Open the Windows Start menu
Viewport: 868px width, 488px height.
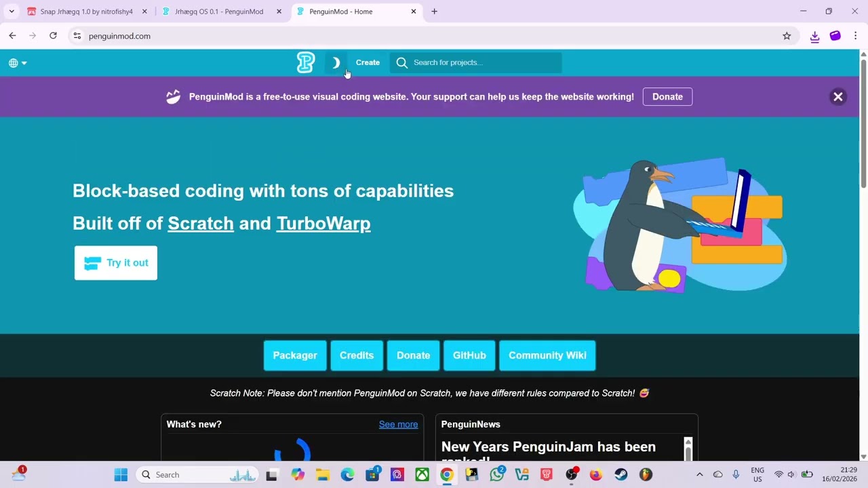tap(121, 474)
